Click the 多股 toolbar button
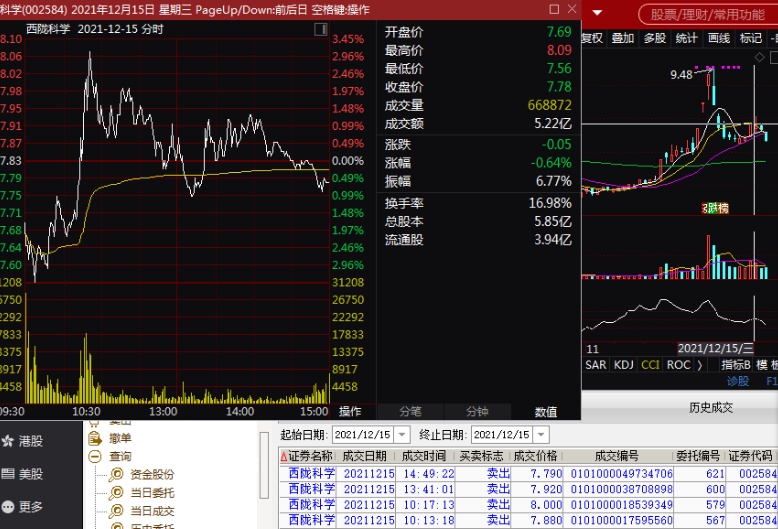This screenshot has height=529, width=778. click(655, 38)
